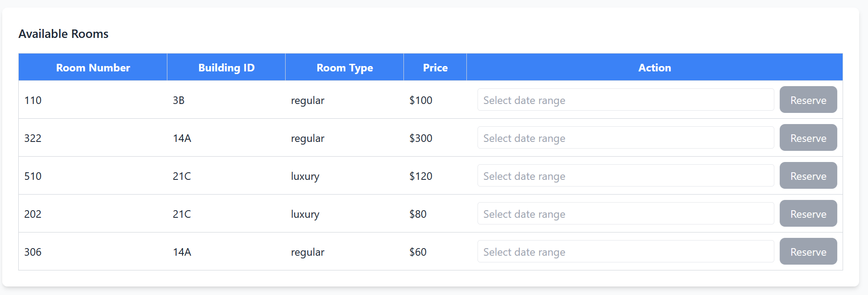
Task: Click the Available Rooms heading
Action: (x=63, y=34)
